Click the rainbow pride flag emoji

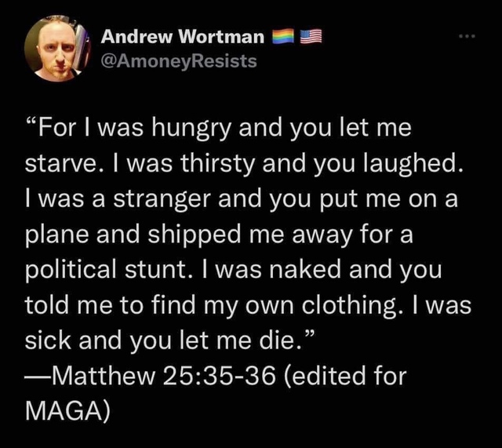[x=283, y=36]
